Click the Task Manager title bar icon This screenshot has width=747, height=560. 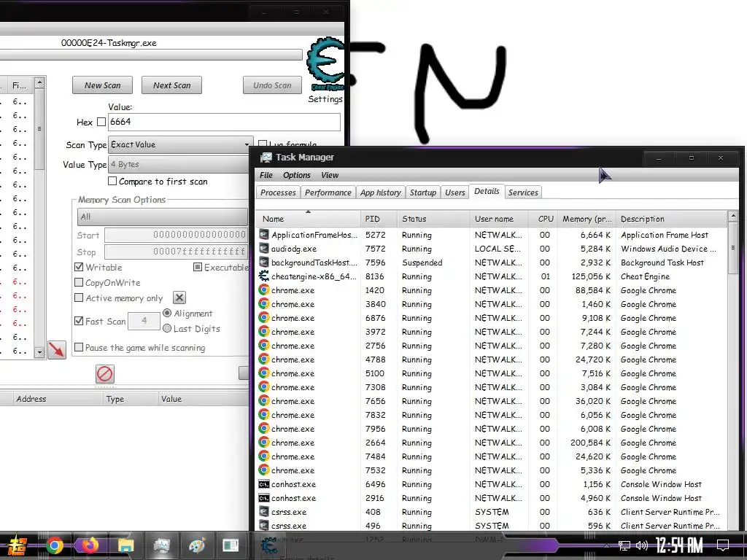point(266,157)
